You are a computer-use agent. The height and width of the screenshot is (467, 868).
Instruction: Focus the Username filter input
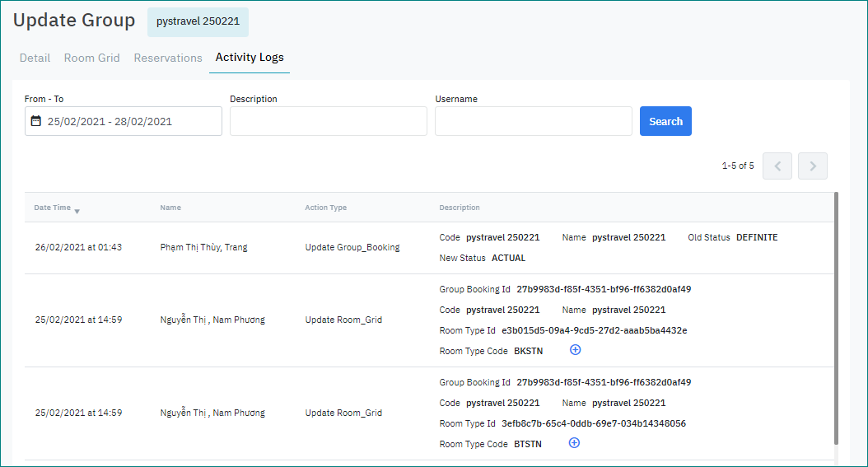[x=533, y=121]
